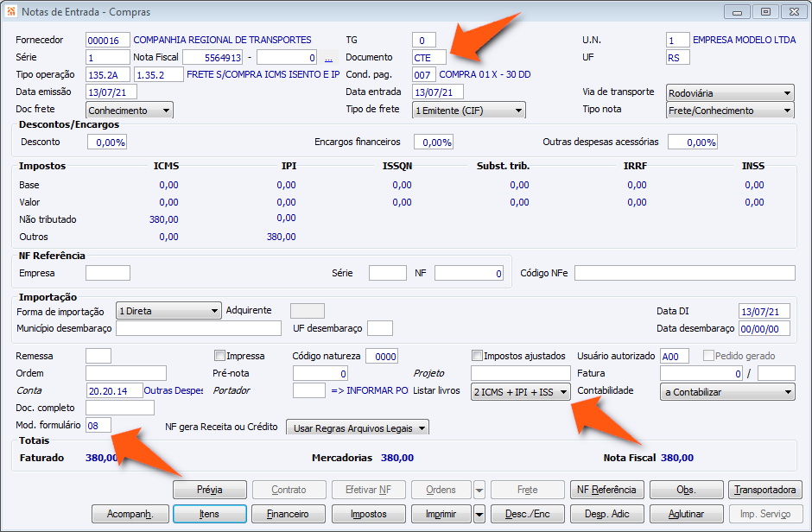Open the Forma de importação dropdown
This screenshot has height=532, width=812.
pyautogui.click(x=168, y=311)
